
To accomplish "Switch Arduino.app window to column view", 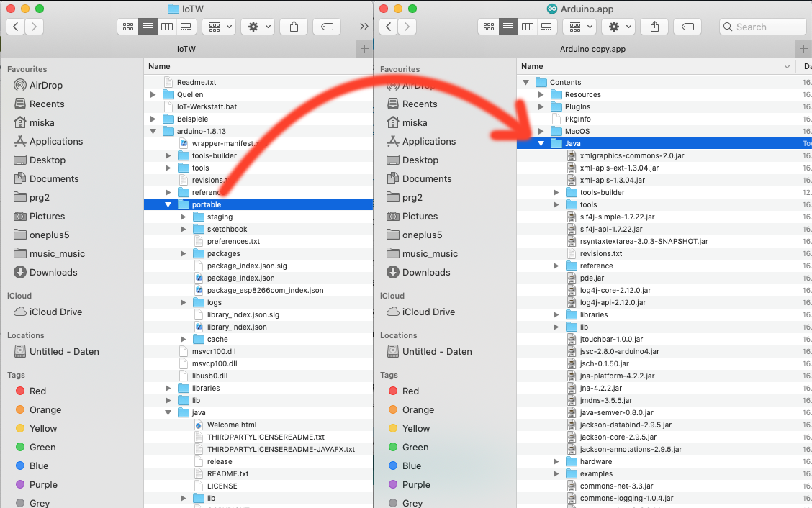I will (x=527, y=27).
